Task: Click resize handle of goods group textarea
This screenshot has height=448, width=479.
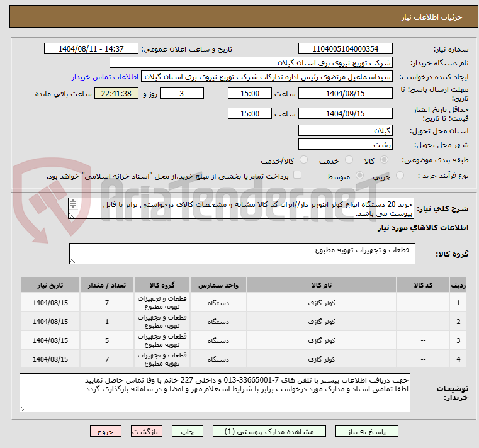Action: coord(72,260)
